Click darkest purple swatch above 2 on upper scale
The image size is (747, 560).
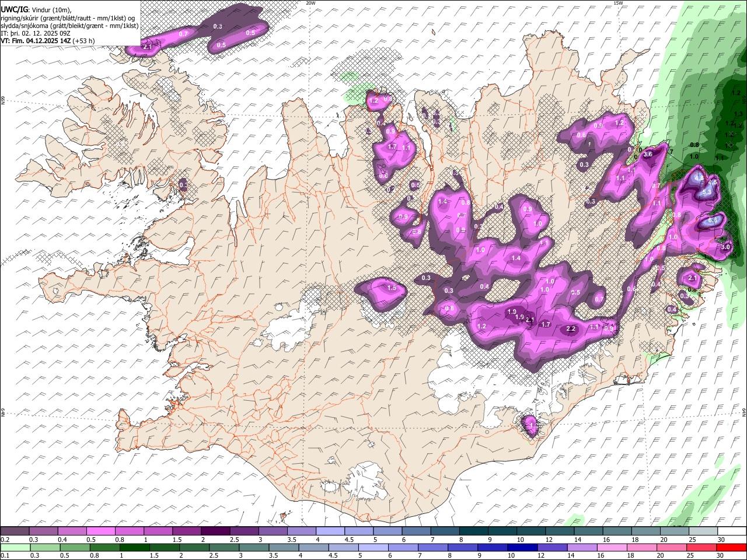click(215, 531)
